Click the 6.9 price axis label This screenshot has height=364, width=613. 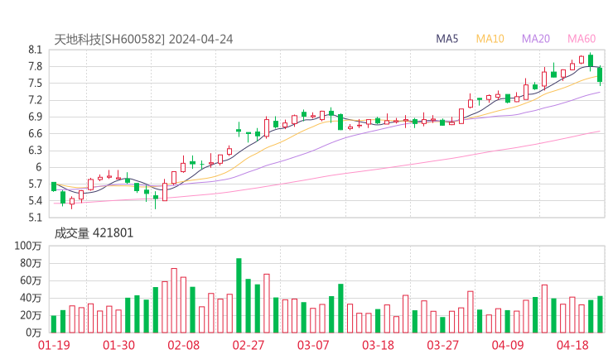35,117
